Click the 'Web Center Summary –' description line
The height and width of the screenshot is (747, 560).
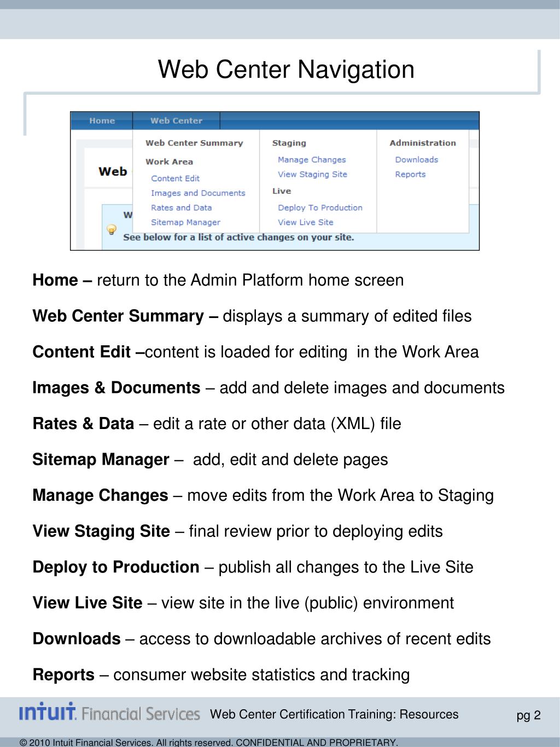point(252,316)
